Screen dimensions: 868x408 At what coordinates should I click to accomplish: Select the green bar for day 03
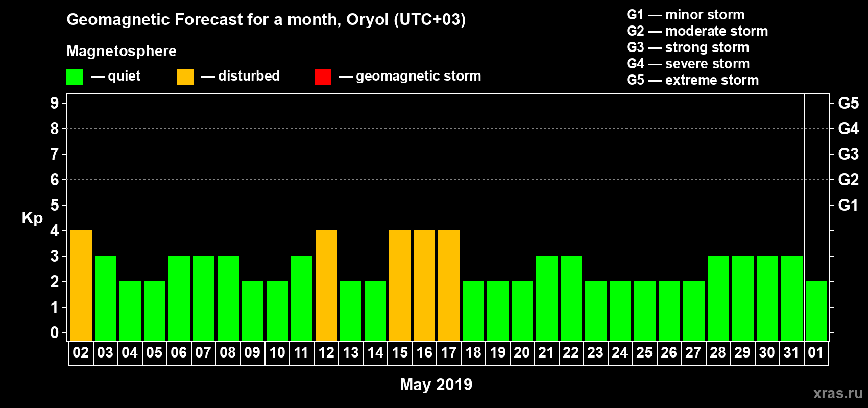click(x=106, y=298)
